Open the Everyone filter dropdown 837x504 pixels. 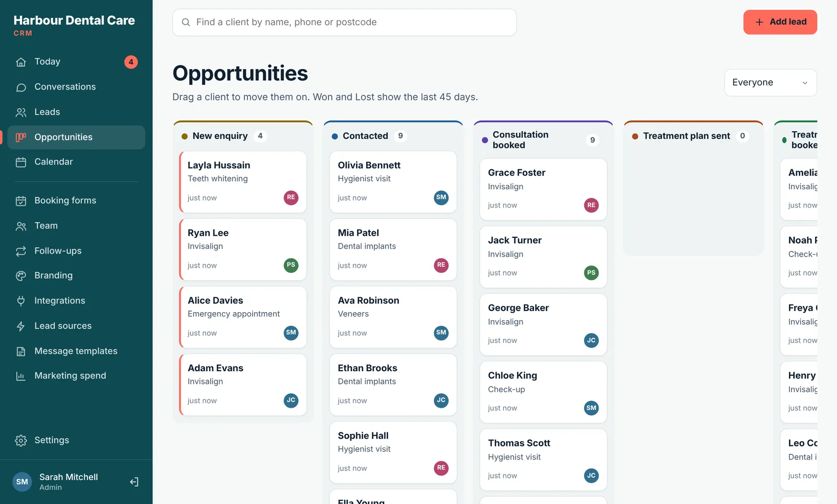tap(770, 83)
